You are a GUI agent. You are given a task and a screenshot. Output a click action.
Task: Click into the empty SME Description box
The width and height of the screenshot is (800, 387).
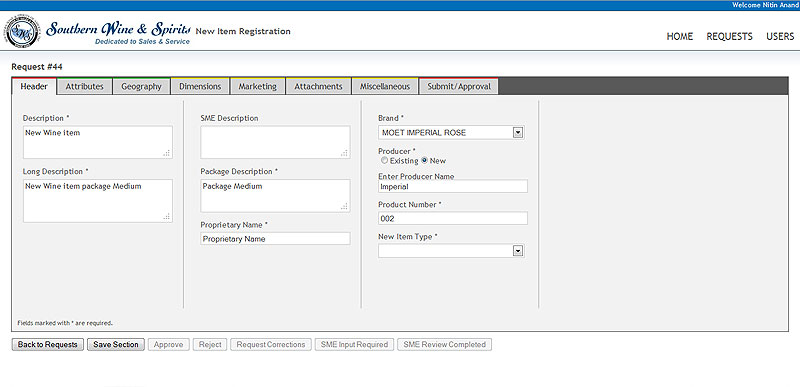275,142
